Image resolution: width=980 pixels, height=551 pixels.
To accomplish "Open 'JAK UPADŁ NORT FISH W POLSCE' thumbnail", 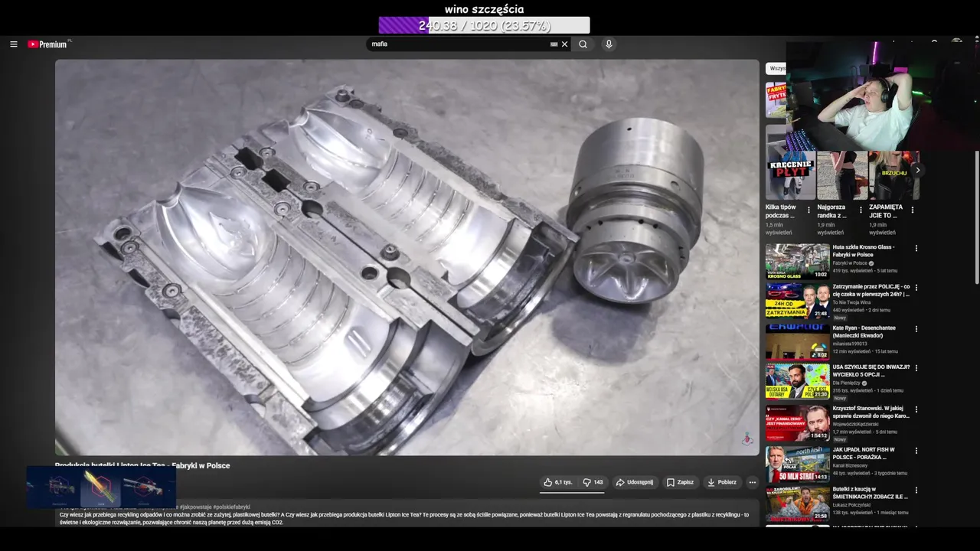I will click(797, 464).
